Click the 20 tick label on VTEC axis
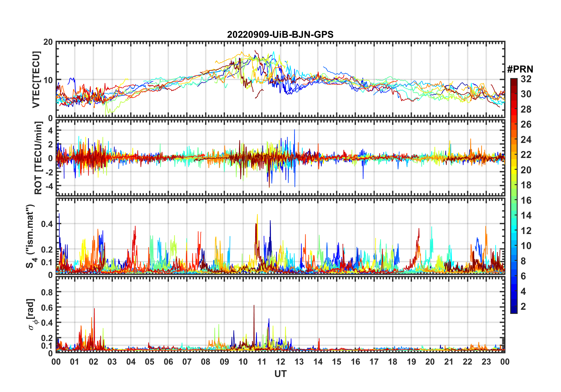561x392 pixels. pos(48,42)
